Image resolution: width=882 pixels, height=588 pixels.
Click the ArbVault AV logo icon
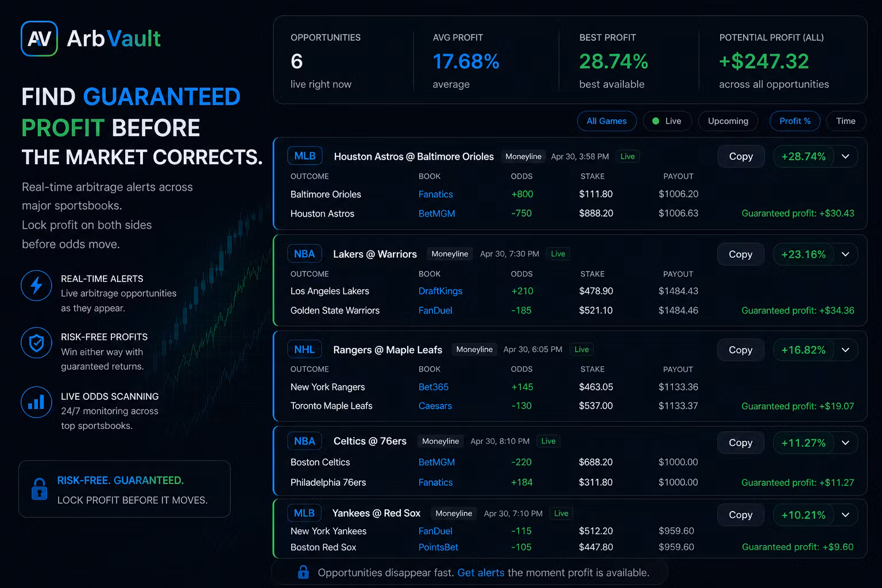pyautogui.click(x=39, y=38)
